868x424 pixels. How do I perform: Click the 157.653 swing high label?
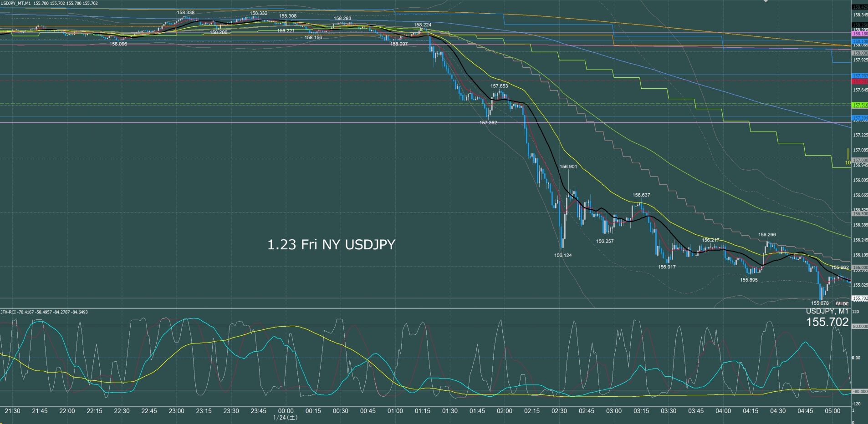[x=499, y=86]
